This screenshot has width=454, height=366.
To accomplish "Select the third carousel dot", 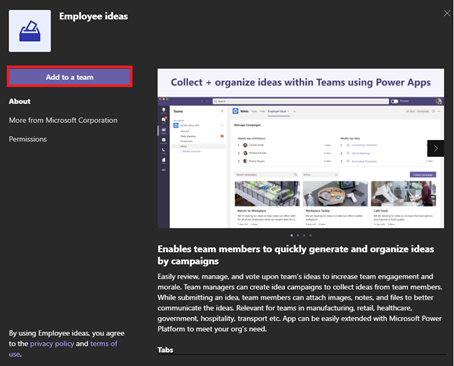I will (304, 236).
